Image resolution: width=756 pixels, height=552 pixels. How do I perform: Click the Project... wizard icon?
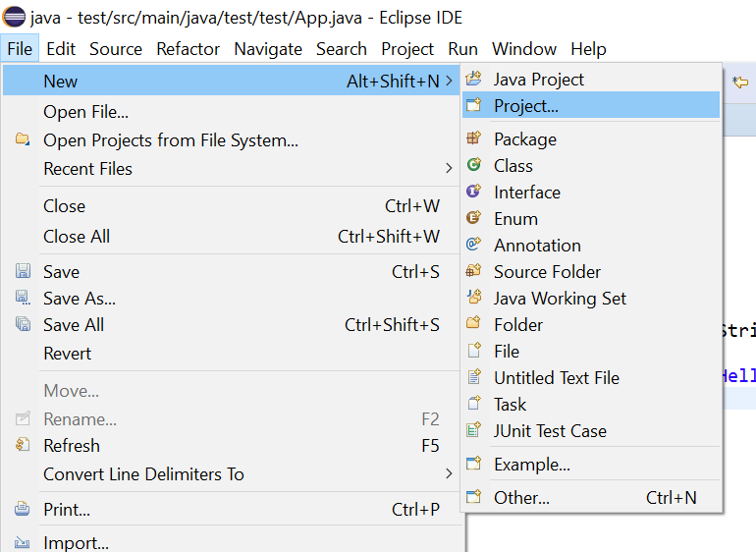(x=473, y=105)
